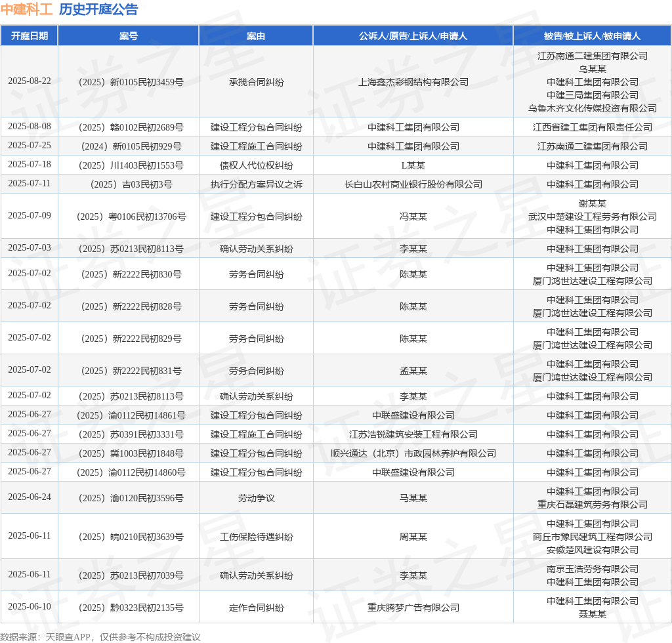
Task: Click plaintiff 上海鑫杰彩钢结构有限公司
Action: 413,82
